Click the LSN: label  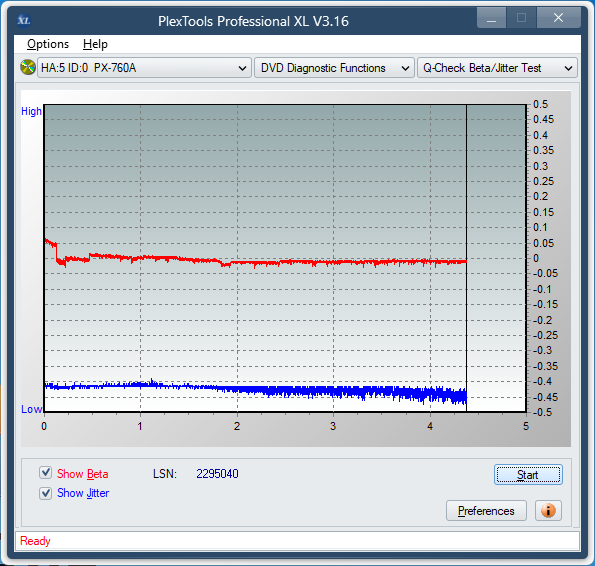pos(165,474)
